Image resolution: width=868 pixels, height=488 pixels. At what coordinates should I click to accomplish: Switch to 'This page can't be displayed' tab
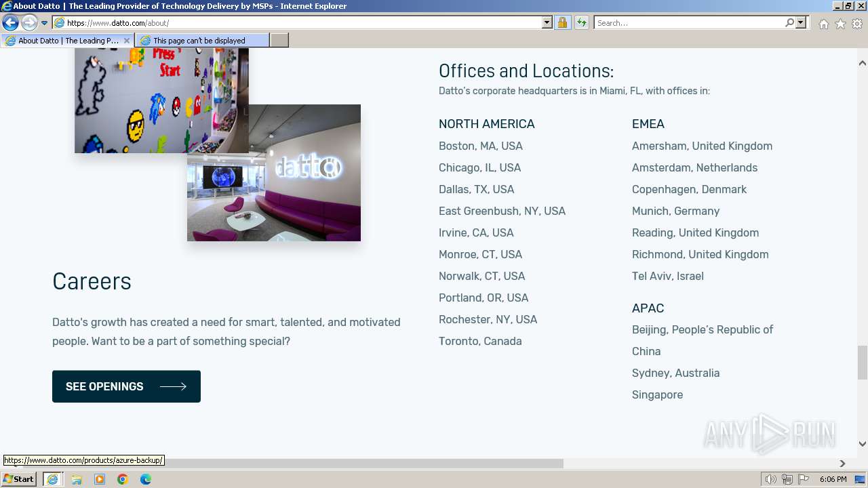click(202, 41)
